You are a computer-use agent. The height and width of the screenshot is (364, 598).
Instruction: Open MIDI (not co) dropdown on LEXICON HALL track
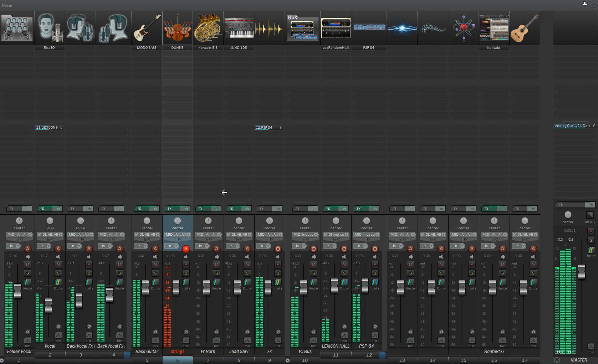[336, 235]
